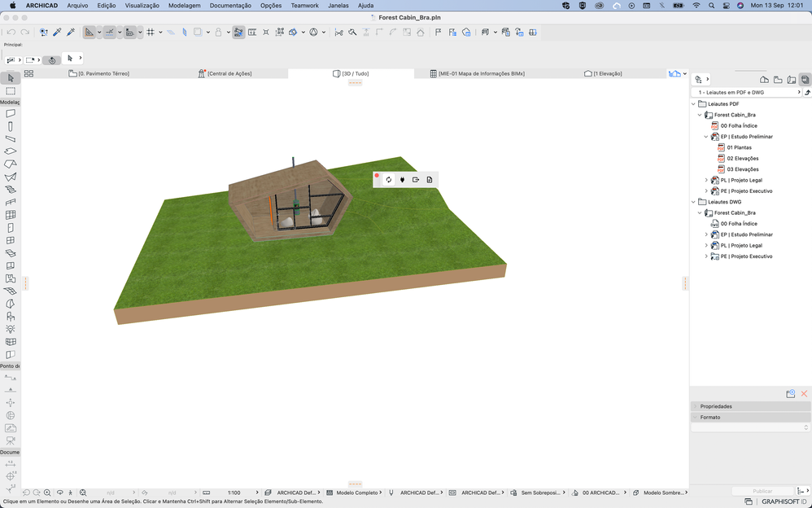Click the refresh icon in the floating palette
This screenshot has height=508, width=812.
coord(388,180)
